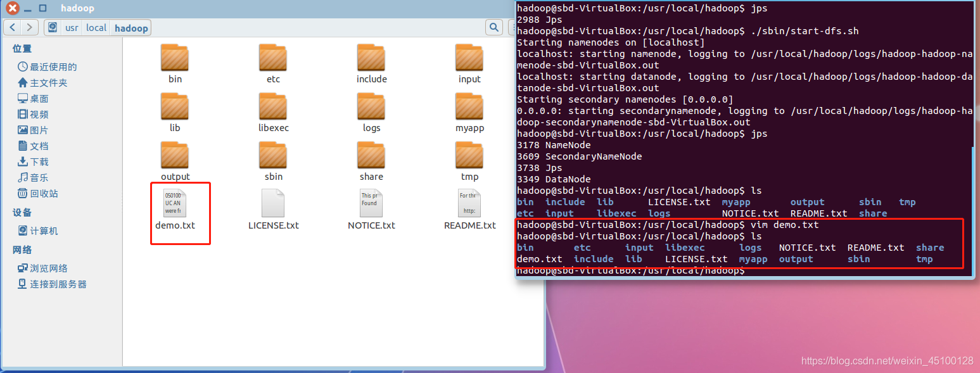Select the NOTICE.txt file icon
980x373 pixels.
[x=371, y=203]
